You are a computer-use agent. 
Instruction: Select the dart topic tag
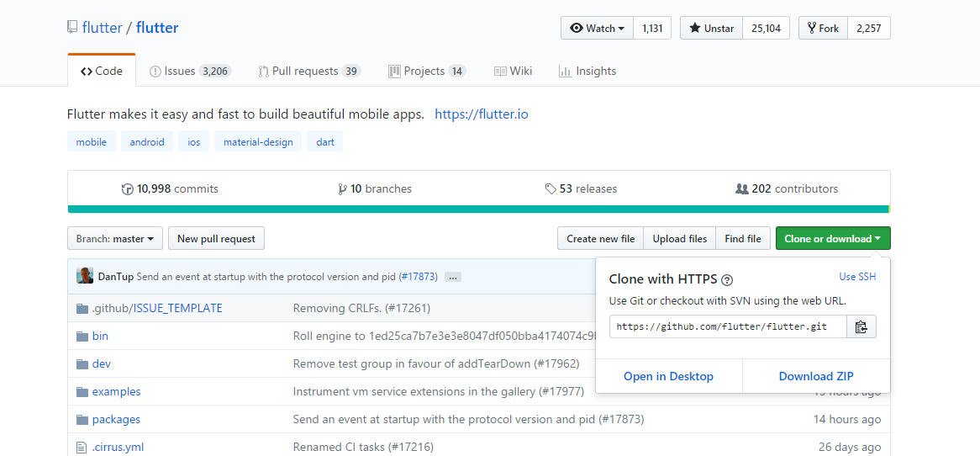pyautogui.click(x=325, y=141)
